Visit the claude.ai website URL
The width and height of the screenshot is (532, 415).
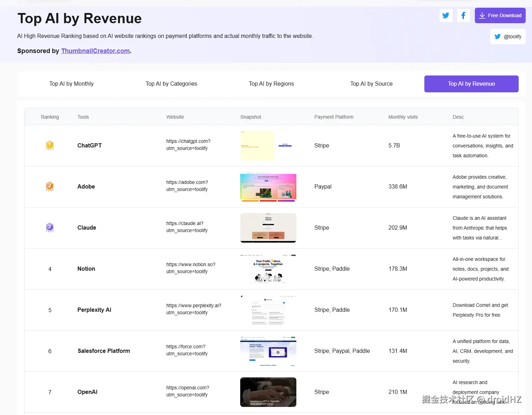(x=187, y=227)
